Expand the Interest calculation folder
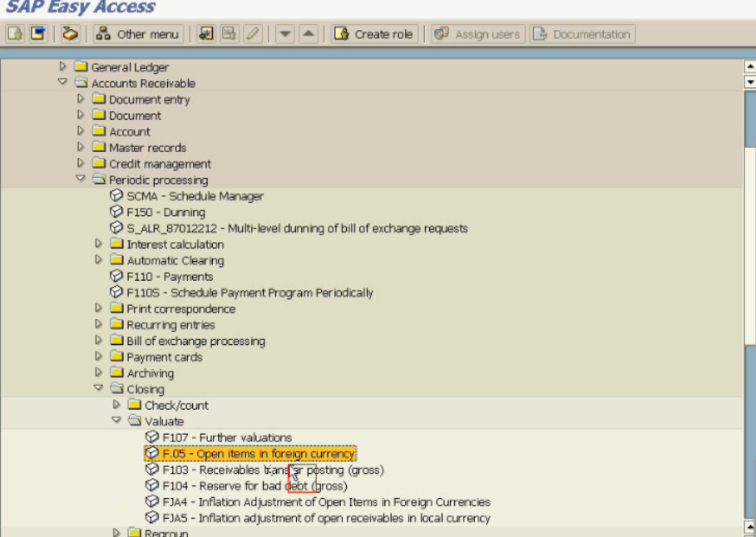This screenshot has width=756, height=537. click(x=98, y=244)
